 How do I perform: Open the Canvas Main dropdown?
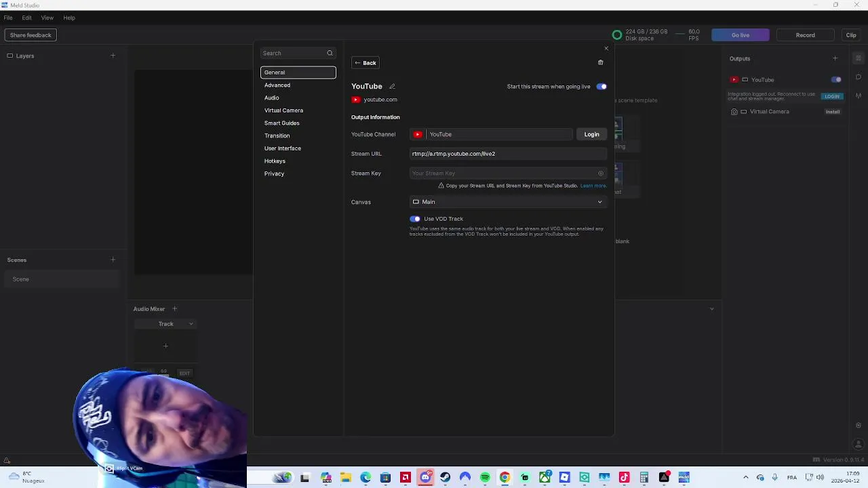coord(507,202)
